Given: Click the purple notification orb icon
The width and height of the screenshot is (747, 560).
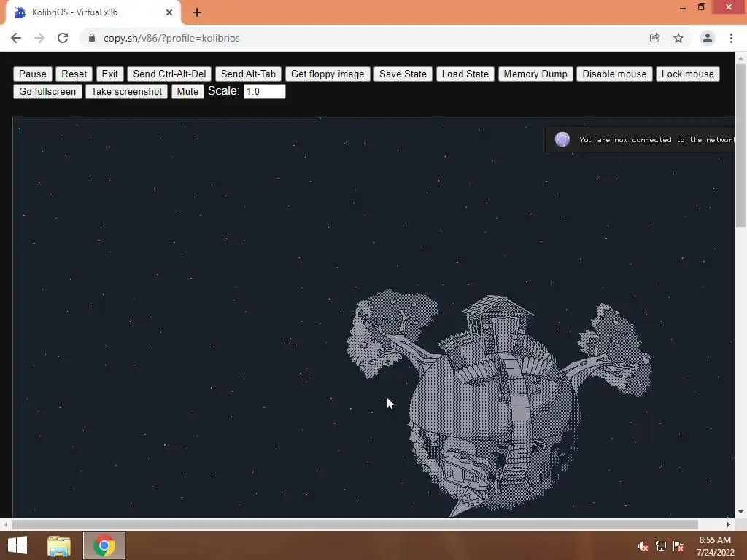Looking at the screenshot, I should tap(562, 139).
